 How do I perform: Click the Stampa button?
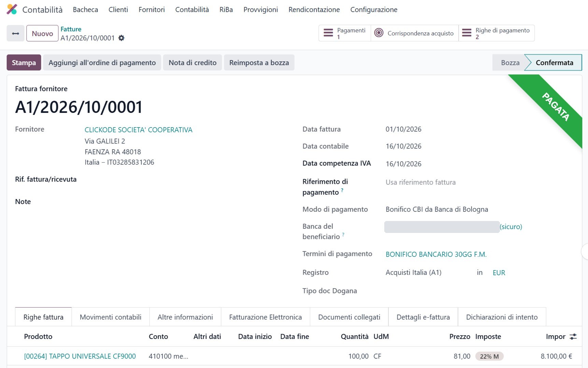click(x=24, y=62)
